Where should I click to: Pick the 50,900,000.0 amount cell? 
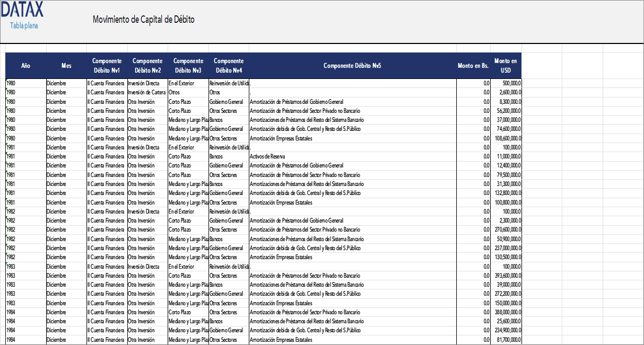[x=506, y=239]
